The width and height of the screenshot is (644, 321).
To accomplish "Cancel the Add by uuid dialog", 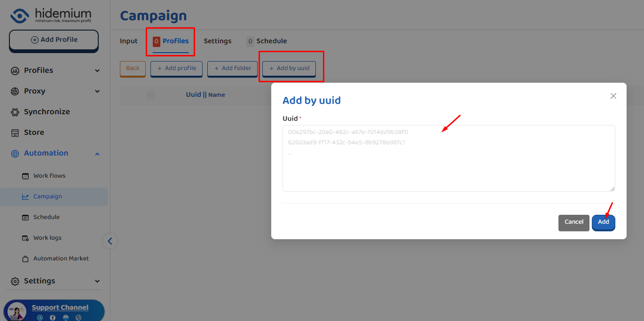I will (x=573, y=222).
